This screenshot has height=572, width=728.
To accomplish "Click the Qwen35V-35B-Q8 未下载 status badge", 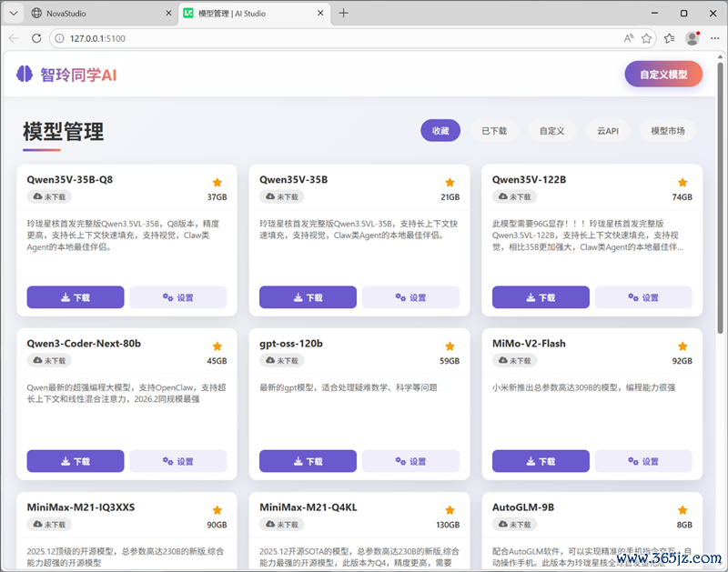I will (49, 196).
